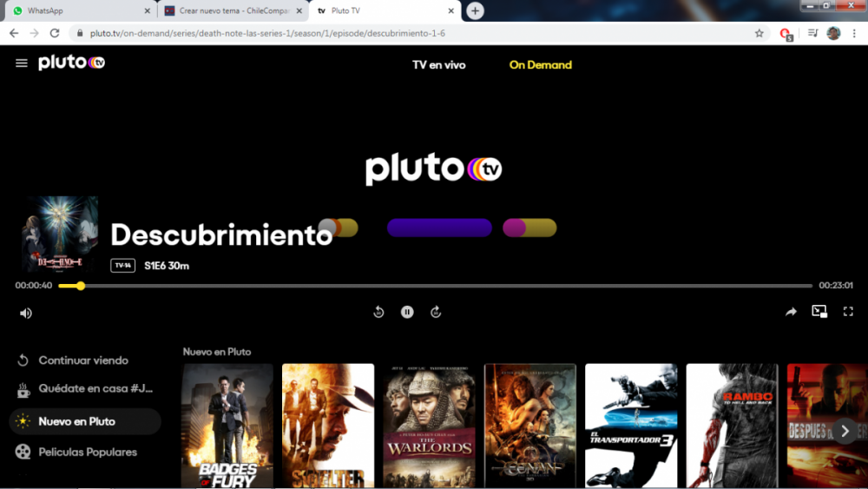Click the Nuevo en Pluto row heading

coord(217,352)
